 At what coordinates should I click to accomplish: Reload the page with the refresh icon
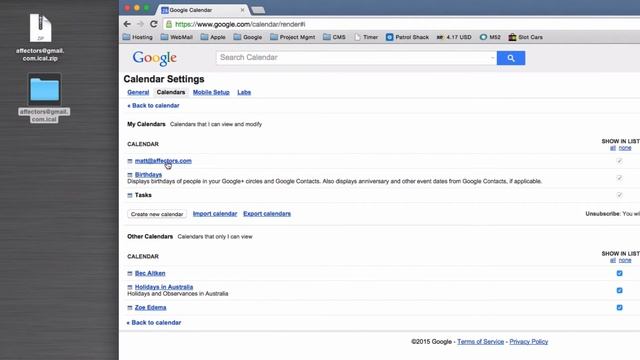153,24
